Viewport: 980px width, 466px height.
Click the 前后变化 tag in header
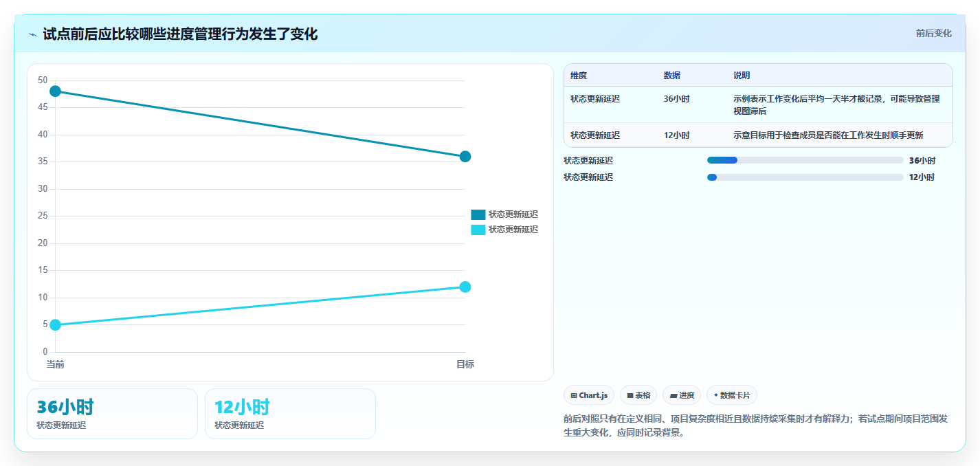pyautogui.click(x=934, y=33)
